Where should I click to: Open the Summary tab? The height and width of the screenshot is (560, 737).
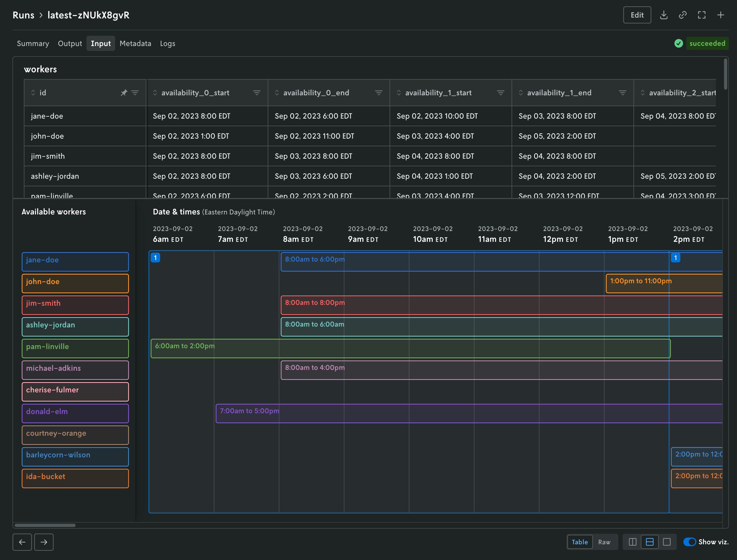pos(33,43)
